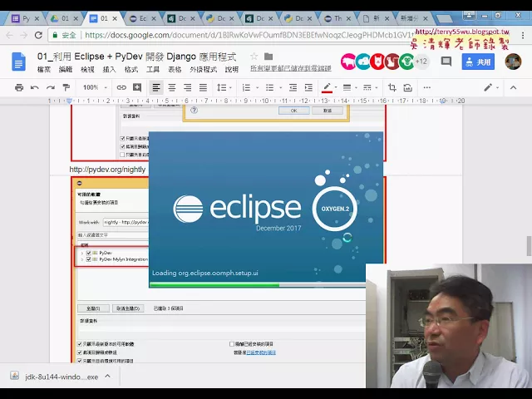Click the border color pencil swatch

pyautogui.click(x=327, y=87)
